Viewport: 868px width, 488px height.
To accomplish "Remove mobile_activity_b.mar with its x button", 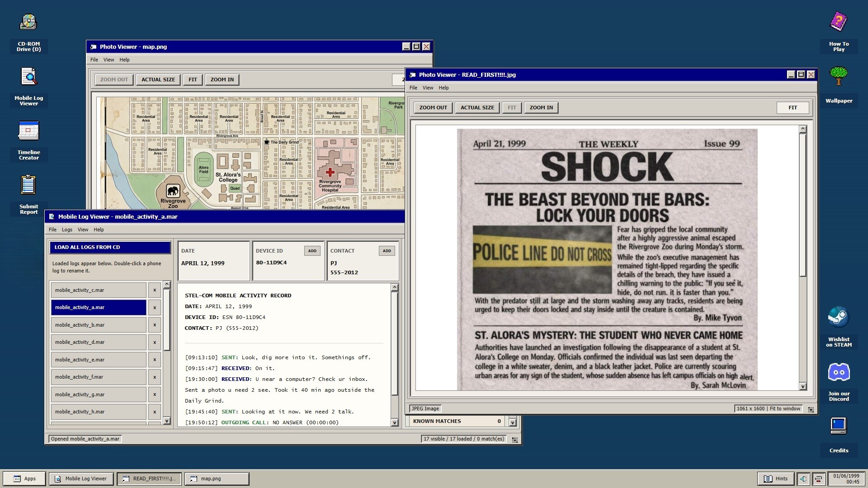I will pos(154,325).
